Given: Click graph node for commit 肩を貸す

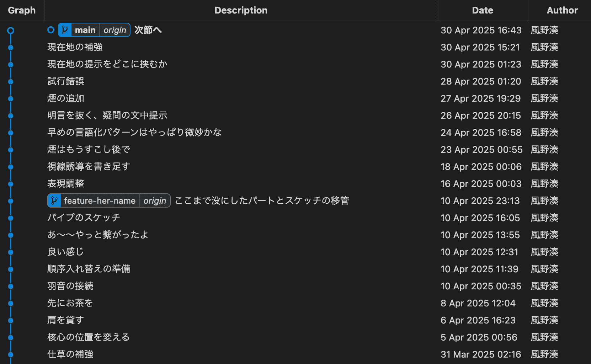Looking at the screenshot, I should 11,321.
